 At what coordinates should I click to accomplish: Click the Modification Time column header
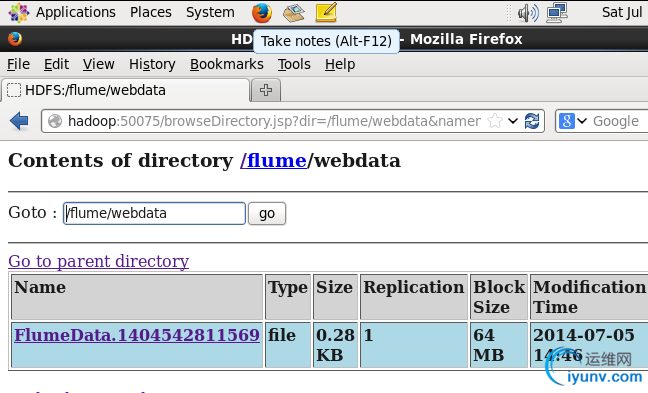coord(589,297)
